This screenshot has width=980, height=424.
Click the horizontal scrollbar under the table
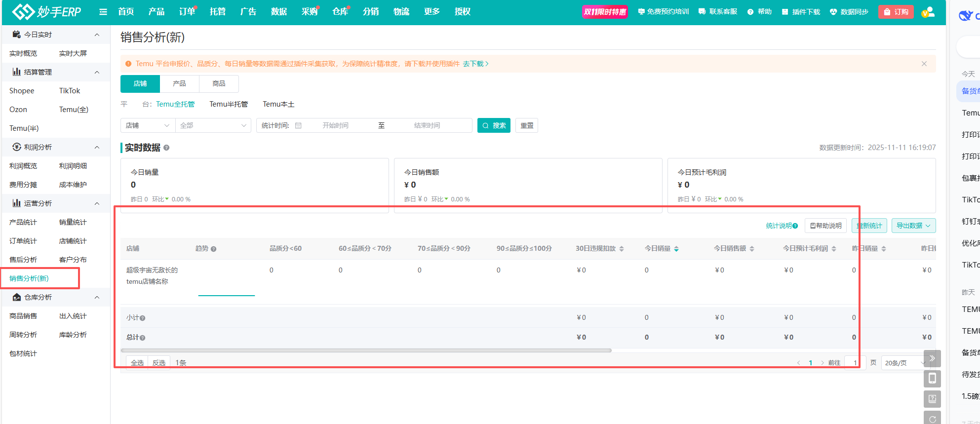(366, 350)
